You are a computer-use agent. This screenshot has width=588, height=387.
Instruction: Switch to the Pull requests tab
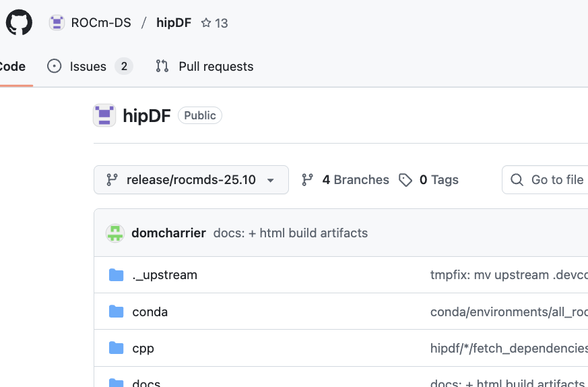(x=205, y=67)
